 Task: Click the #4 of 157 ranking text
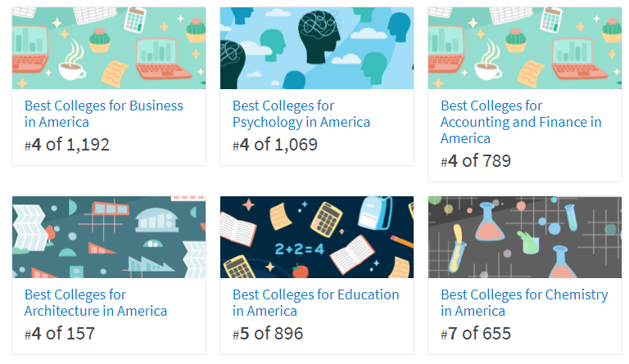(60, 334)
